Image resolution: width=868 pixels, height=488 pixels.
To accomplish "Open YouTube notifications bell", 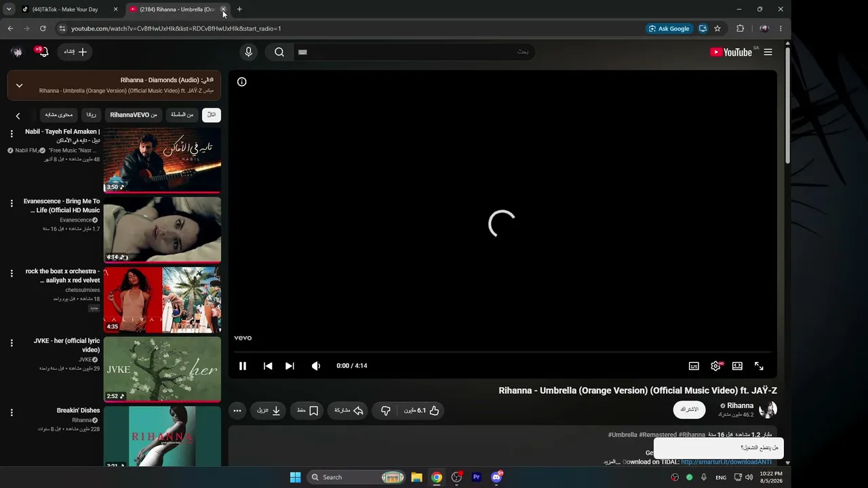I will [42, 52].
